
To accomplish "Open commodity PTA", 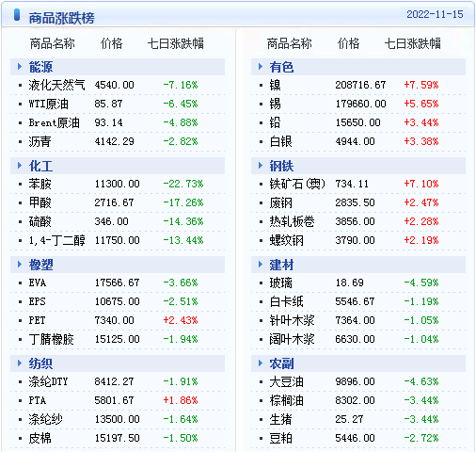I will [38, 400].
